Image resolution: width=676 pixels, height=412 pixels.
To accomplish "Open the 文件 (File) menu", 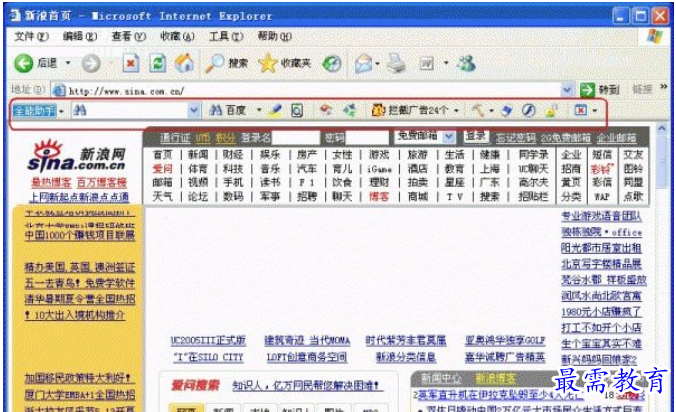I will (31, 36).
